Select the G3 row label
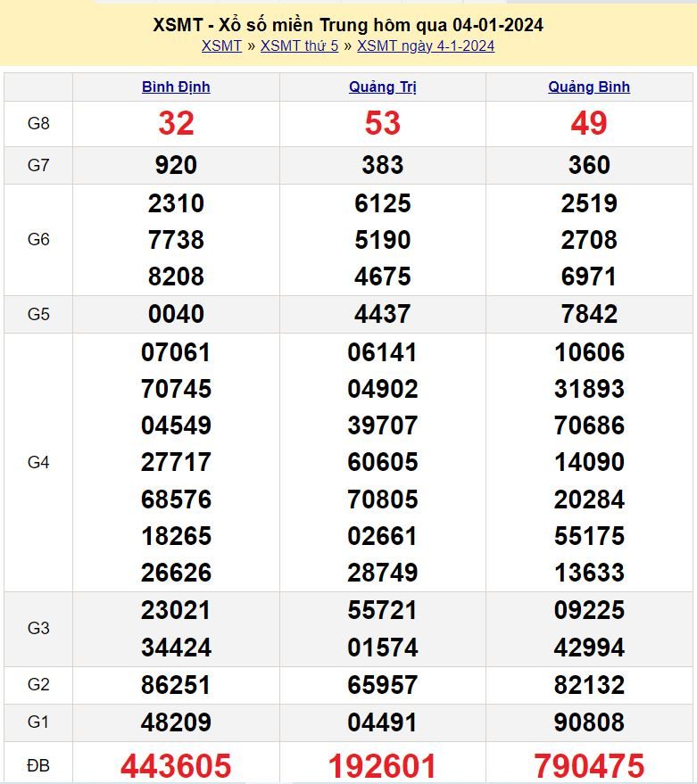697x784 pixels. [38, 629]
